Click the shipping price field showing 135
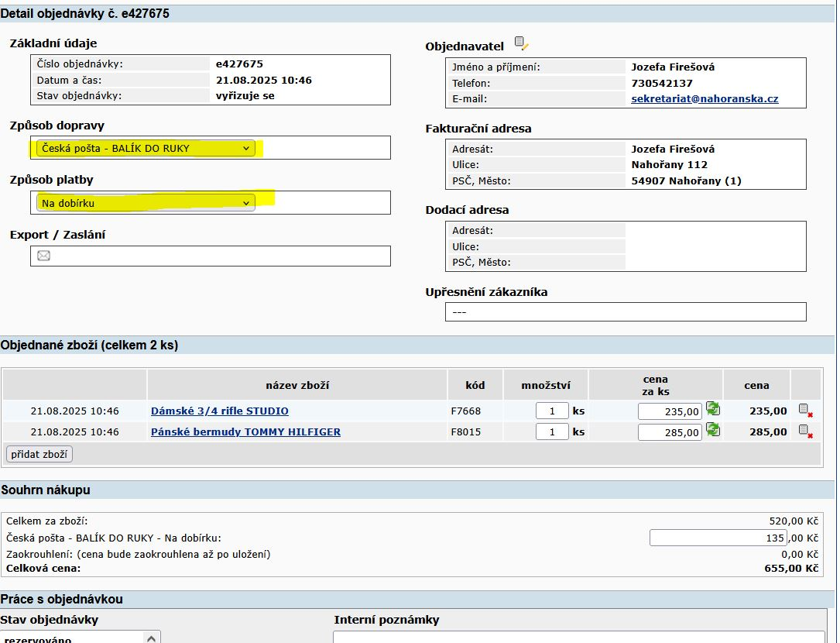 click(x=718, y=538)
